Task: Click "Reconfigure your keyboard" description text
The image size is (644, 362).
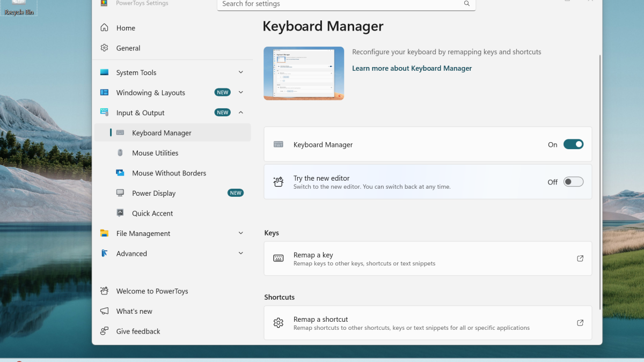Action: (x=447, y=52)
